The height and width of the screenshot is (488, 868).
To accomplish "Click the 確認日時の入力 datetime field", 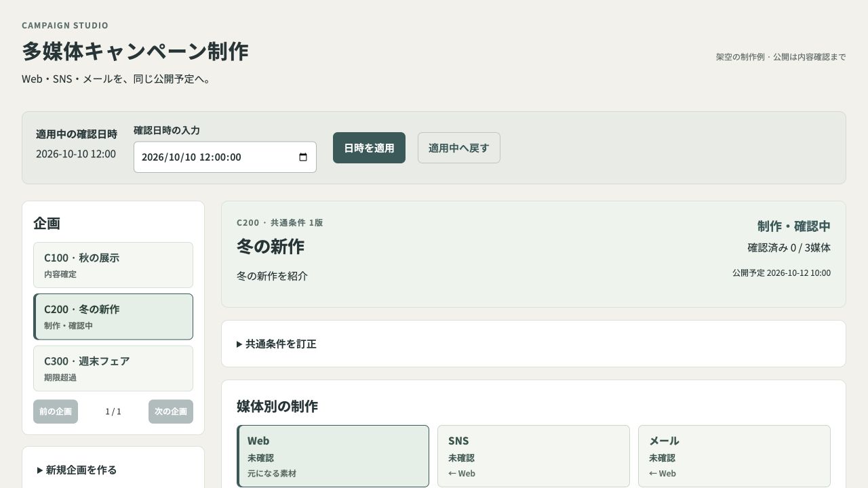I will click(225, 157).
